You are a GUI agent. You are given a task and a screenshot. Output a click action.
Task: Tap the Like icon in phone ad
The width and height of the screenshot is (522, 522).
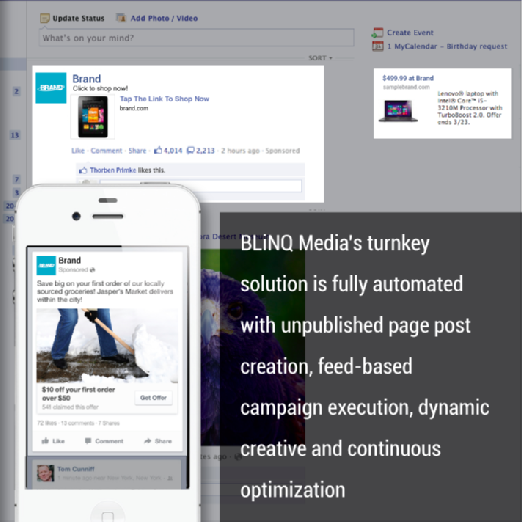[x=45, y=441]
